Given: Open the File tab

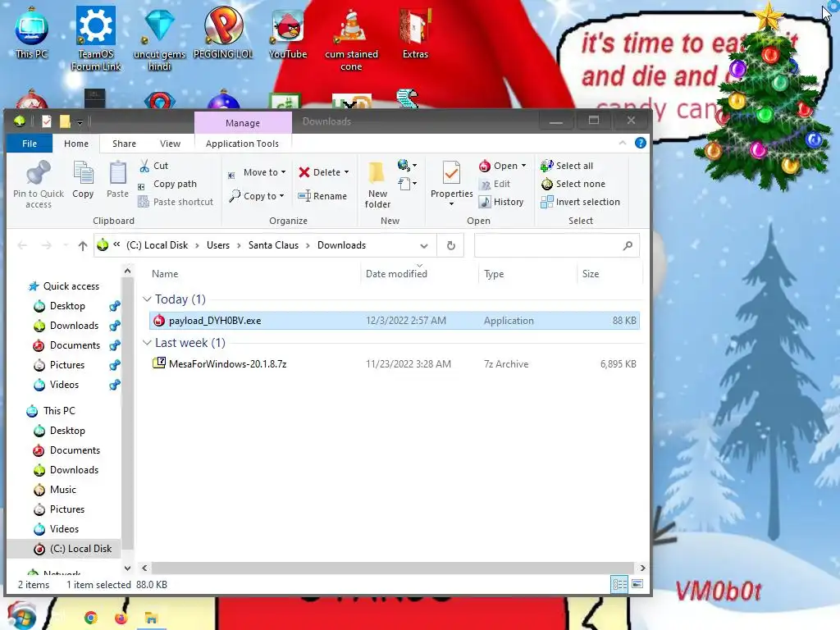Looking at the screenshot, I should click(30, 144).
